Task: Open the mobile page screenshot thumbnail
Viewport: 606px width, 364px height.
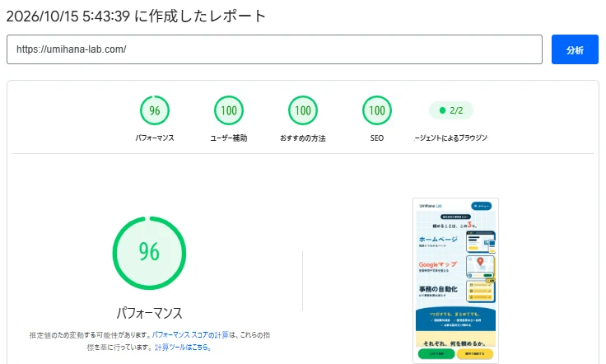Action: click(x=455, y=281)
